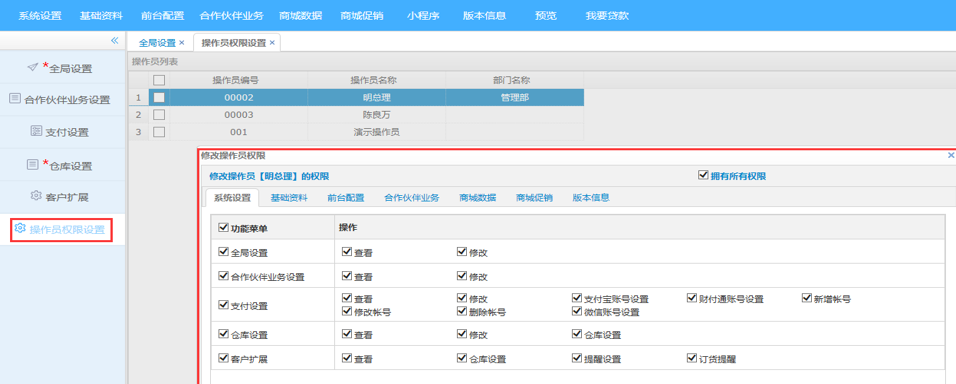Uncheck 修改 in the 合作伙伴业务设置 row
The width and height of the screenshot is (956, 384).
coord(462,275)
